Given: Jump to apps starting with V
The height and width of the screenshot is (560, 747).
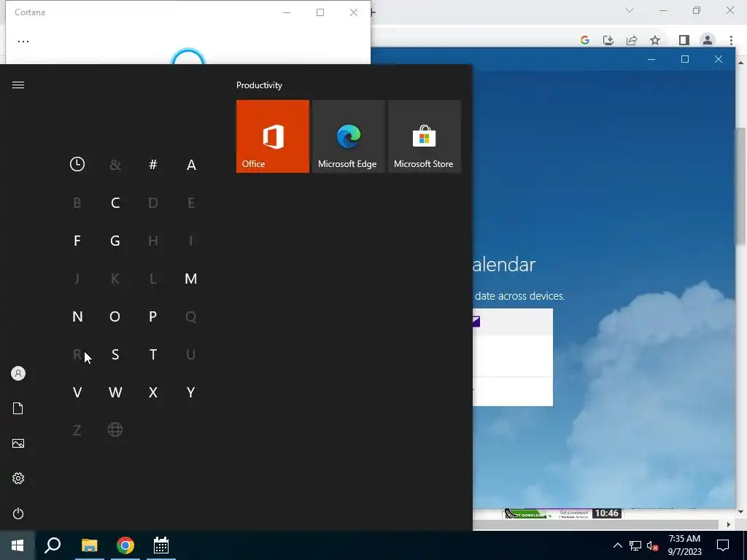Looking at the screenshot, I should click(x=77, y=392).
